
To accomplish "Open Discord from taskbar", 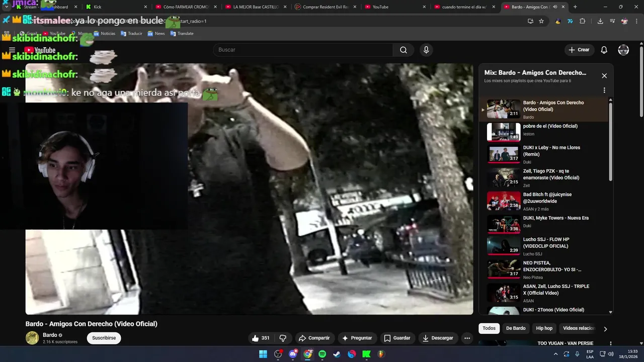I will [x=293, y=354].
